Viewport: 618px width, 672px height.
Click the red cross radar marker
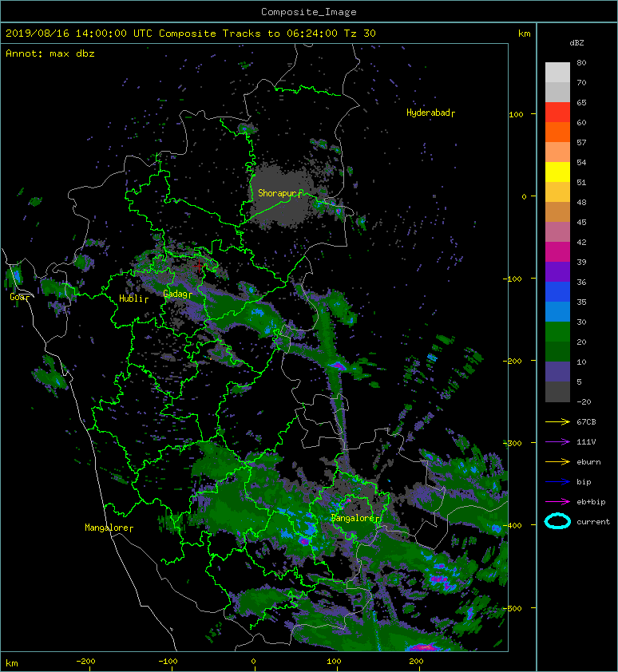199,266
